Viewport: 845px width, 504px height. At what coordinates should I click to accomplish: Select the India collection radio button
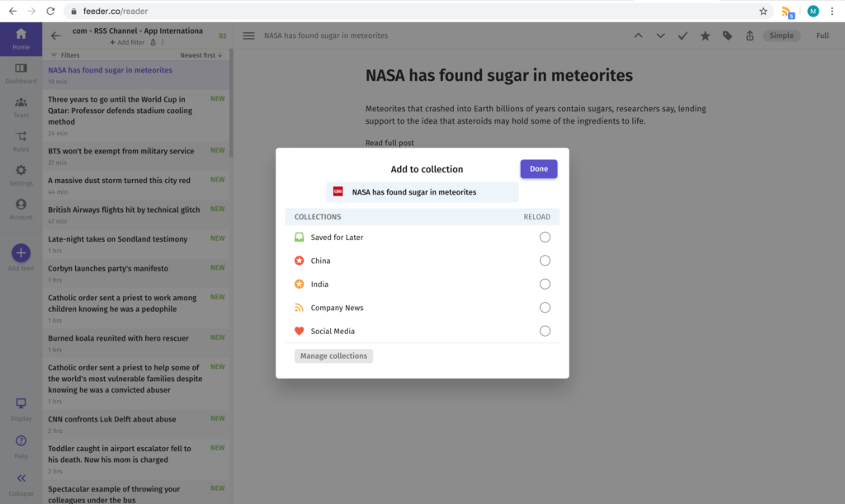545,284
